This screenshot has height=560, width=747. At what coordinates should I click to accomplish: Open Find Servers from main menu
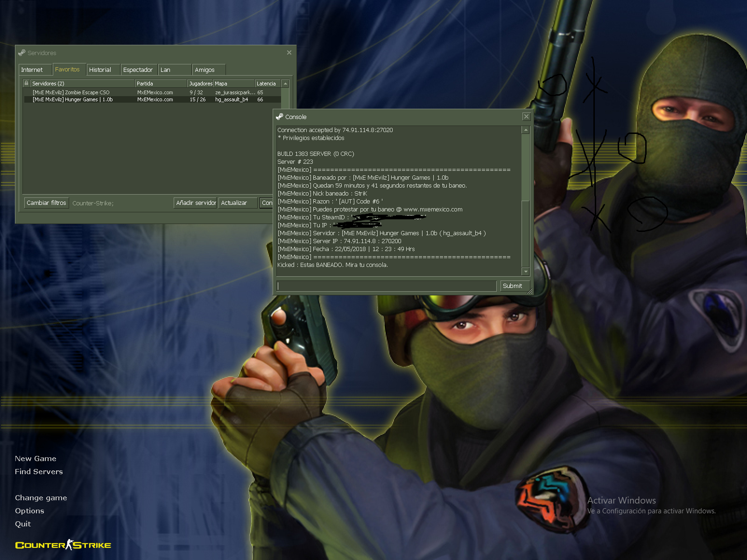(39, 472)
